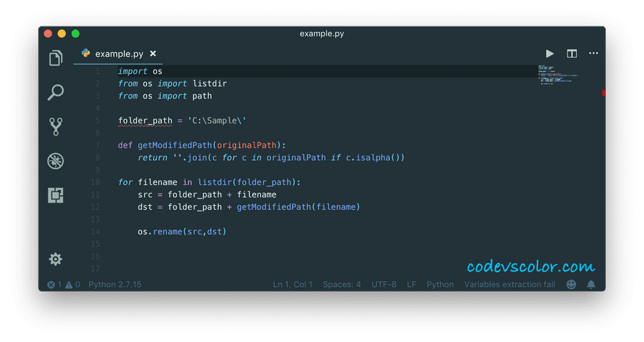Open the notifications bell
The width and height of the screenshot is (644, 342).
click(591, 284)
